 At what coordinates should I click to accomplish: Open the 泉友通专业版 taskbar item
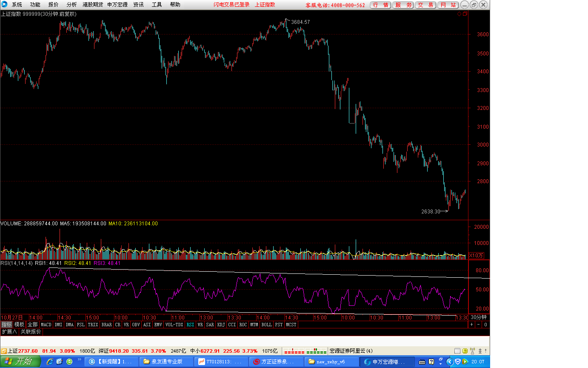(167, 362)
